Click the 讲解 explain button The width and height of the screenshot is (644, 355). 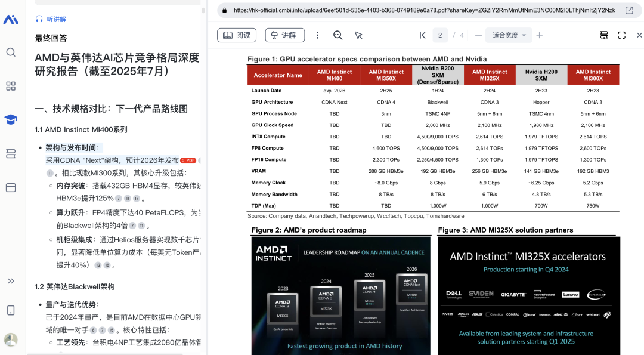pos(284,35)
